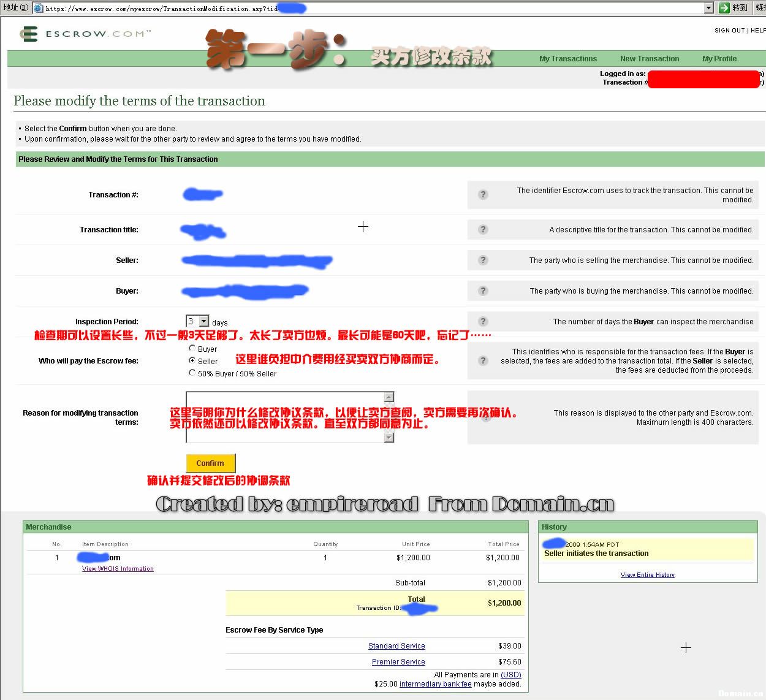Click the 'Merchandise' panel header
The image size is (766, 700).
point(276,527)
